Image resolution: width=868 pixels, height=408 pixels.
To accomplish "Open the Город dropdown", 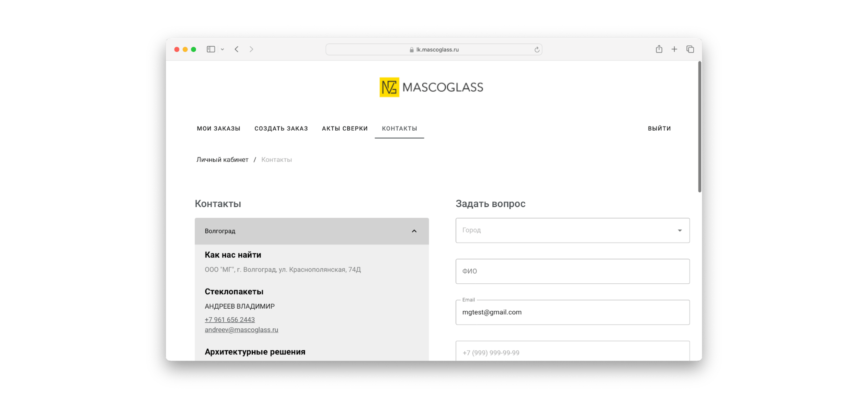I will (573, 231).
